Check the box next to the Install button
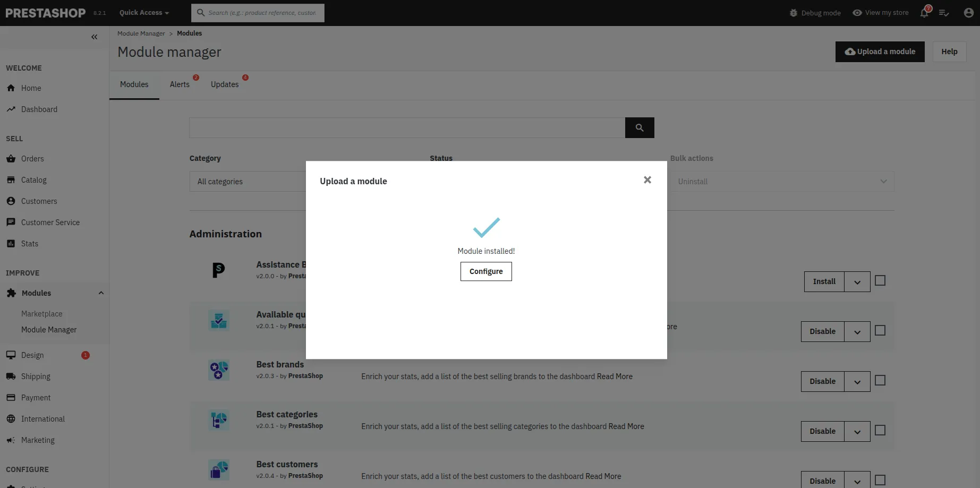The height and width of the screenshot is (488, 980). [x=880, y=280]
